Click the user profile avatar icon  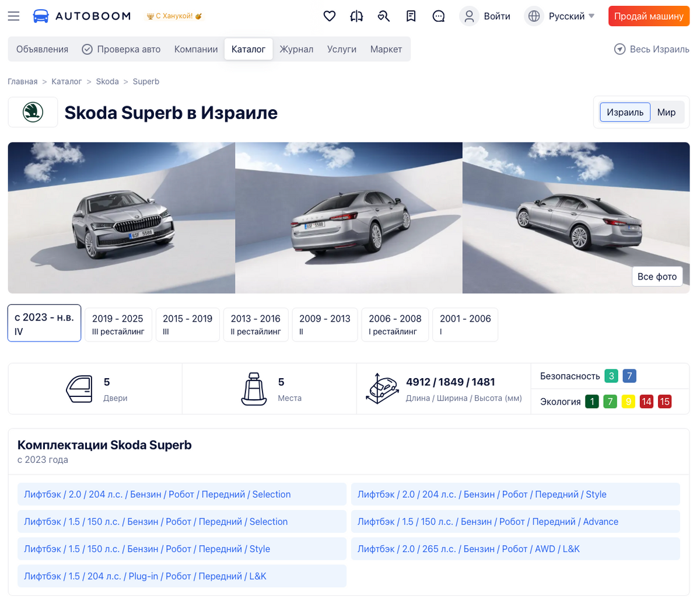coord(469,16)
